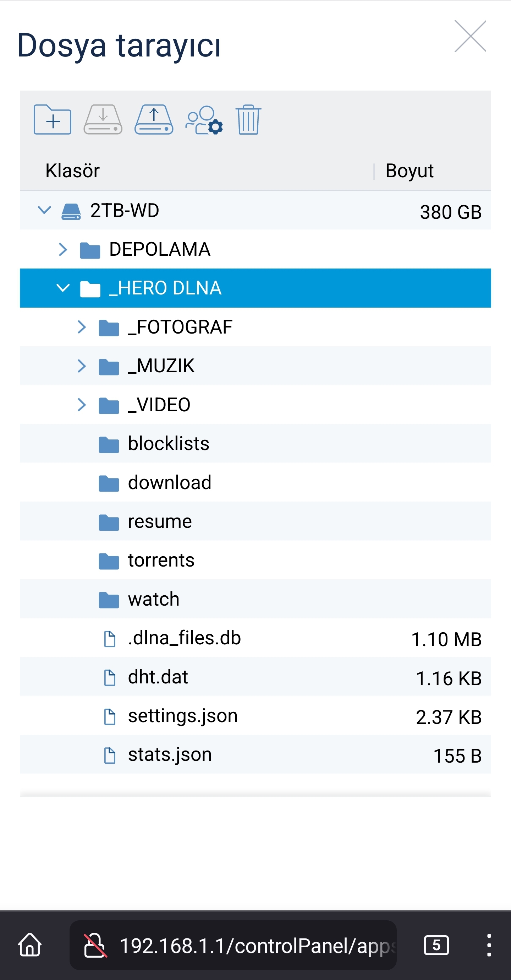Expand the _MUZIK folder
This screenshot has height=980, width=511.
[81, 366]
